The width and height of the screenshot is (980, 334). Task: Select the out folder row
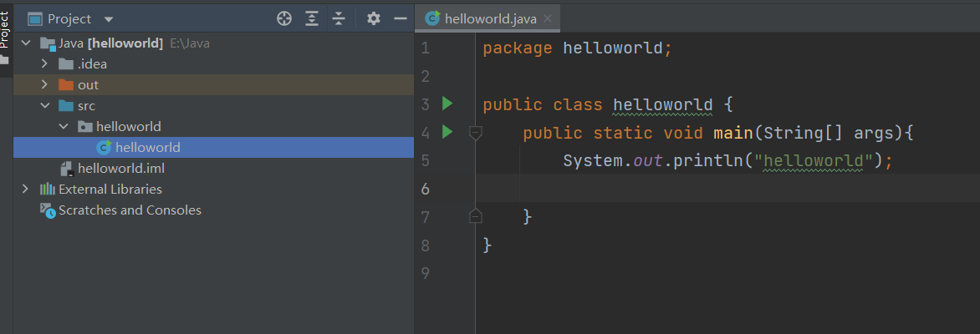(x=213, y=85)
